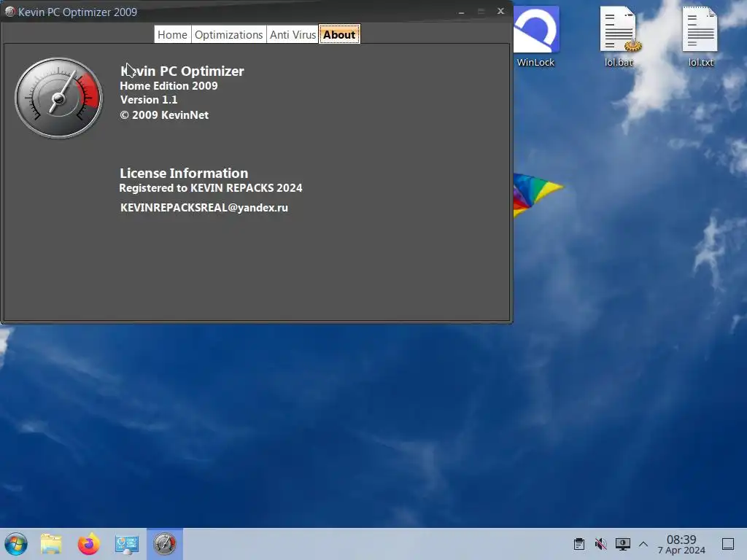Open the clipboard tray icon
This screenshot has height=560, width=747.
click(579, 544)
